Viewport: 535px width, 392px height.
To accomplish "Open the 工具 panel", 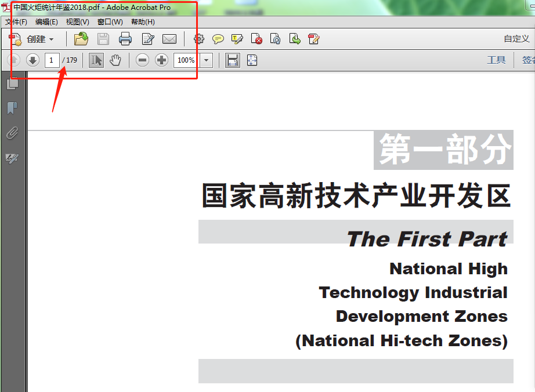I will pyautogui.click(x=496, y=60).
